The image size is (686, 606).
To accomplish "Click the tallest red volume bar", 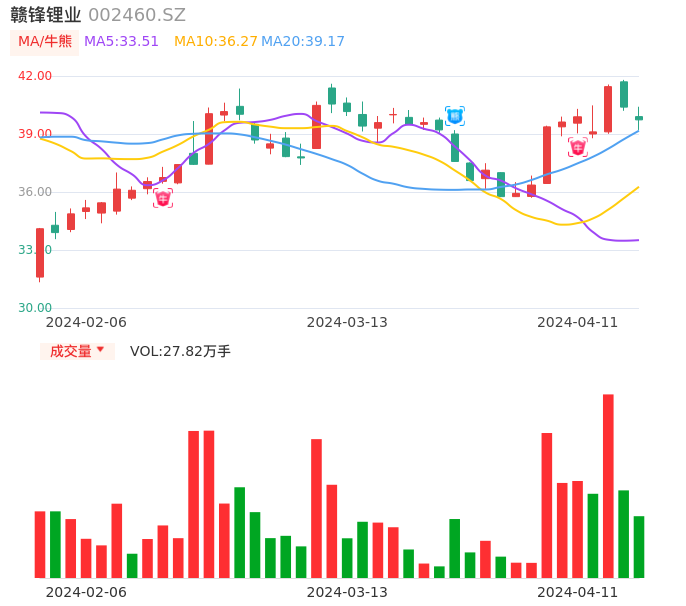I will point(608,486).
